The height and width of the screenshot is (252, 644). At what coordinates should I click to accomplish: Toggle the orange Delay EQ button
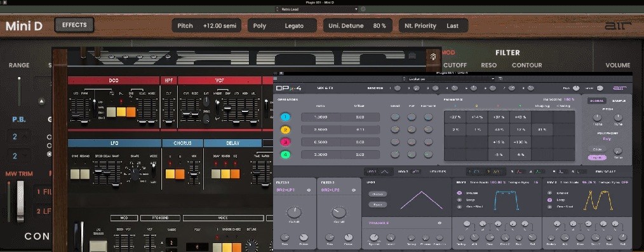point(235,174)
